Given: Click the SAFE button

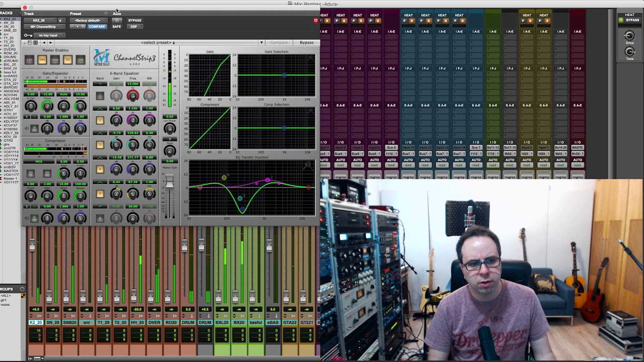Looking at the screenshot, I should [117, 27].
